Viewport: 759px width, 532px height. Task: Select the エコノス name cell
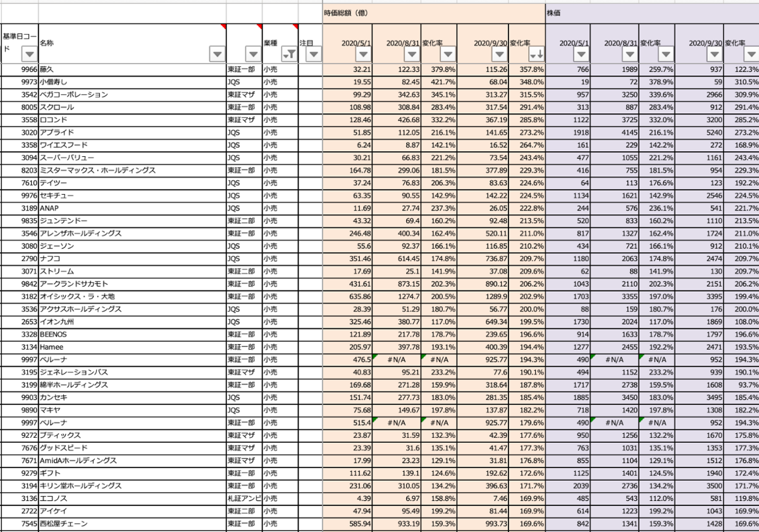pyautogui.click(x=132, y=499)
